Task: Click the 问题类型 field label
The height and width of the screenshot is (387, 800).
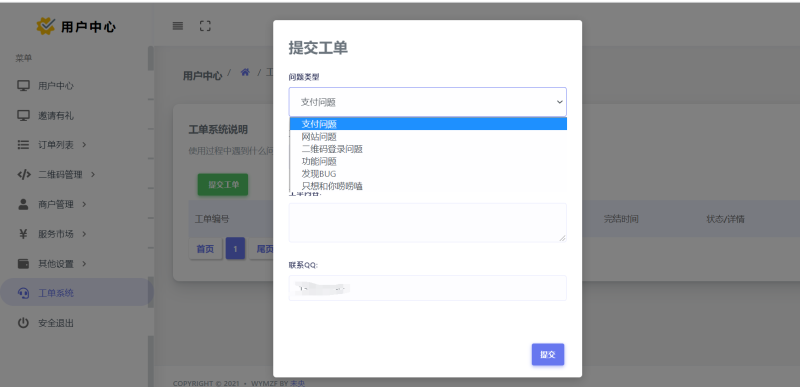Action: [304, 77]
